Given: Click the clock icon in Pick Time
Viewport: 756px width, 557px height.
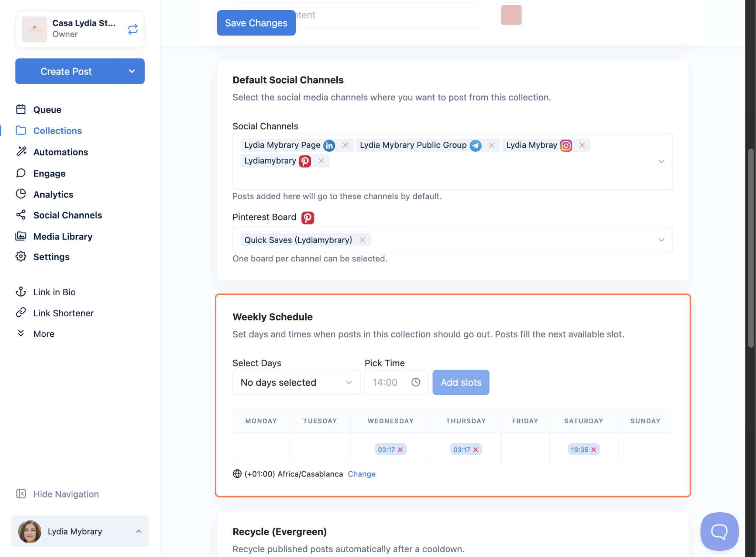Looking at the screenshot, I should click(x=416, y=382).
